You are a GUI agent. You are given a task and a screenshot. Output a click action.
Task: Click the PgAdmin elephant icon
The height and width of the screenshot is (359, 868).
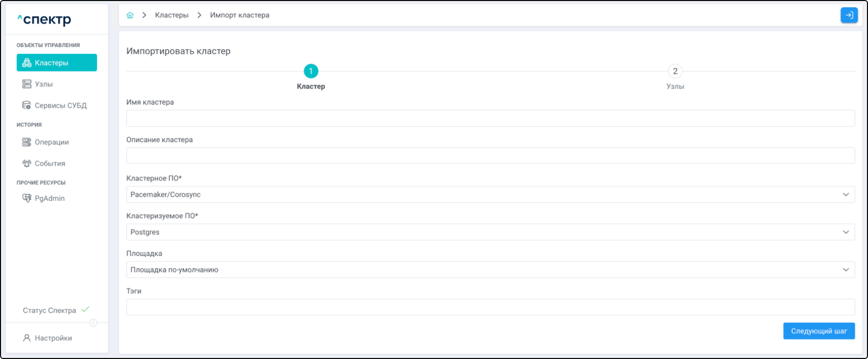[x=26, y=199]
